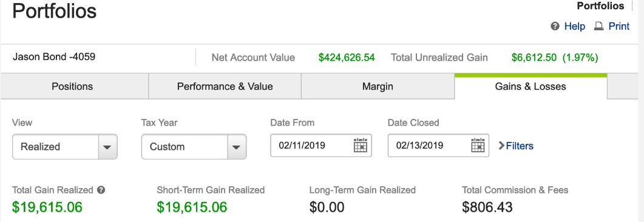The width and height of the screenshot is (644, 222).
Task: Click the Print printer icon
Action: tap(599, 27)
